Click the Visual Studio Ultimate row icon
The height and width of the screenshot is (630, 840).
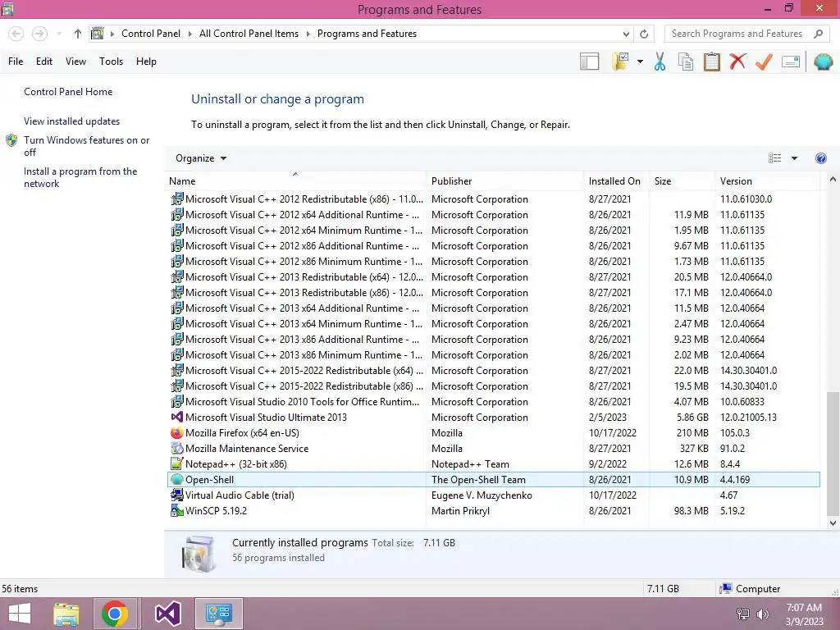[177, 418]
